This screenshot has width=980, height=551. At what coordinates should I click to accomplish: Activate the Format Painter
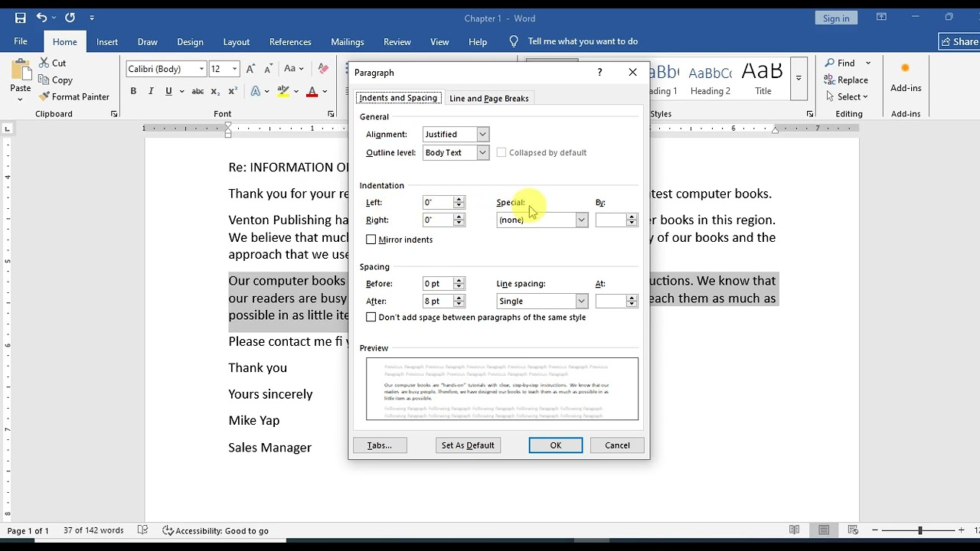[x=73, y=96]
